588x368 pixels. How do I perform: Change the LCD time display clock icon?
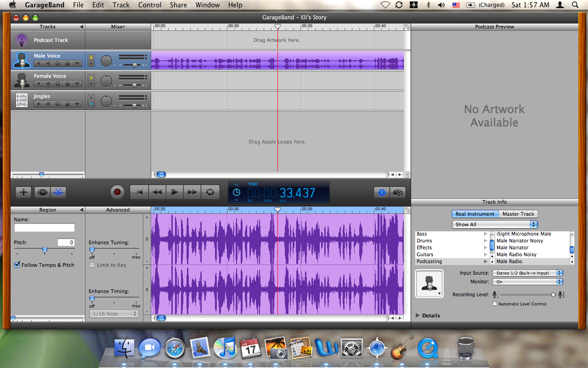(237, 192)
